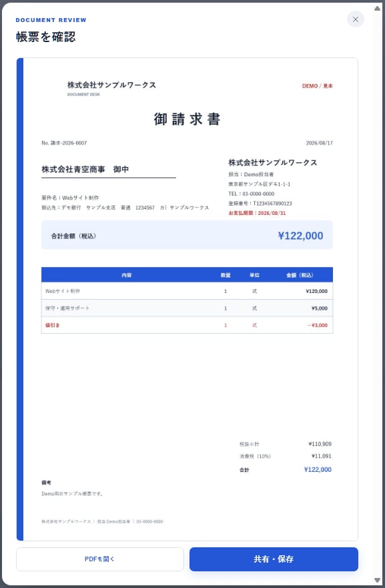Click the total amount ¥122,000 in summary box

[x=301, y=236]
